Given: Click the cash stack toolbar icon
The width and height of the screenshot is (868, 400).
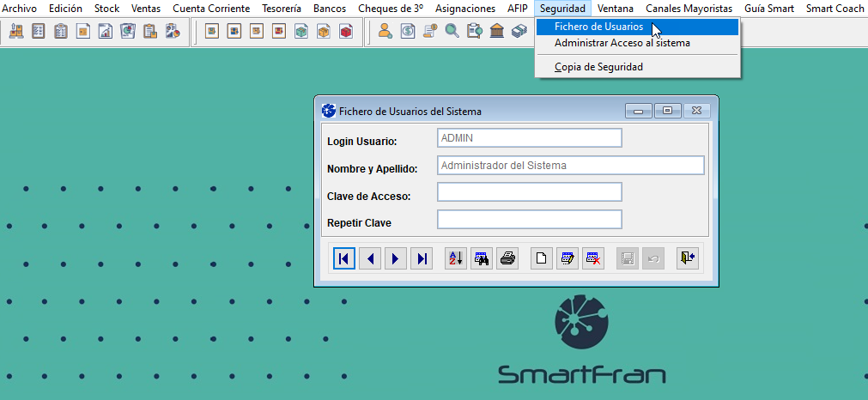Looking at the screenshot, I should click(519, 32).
